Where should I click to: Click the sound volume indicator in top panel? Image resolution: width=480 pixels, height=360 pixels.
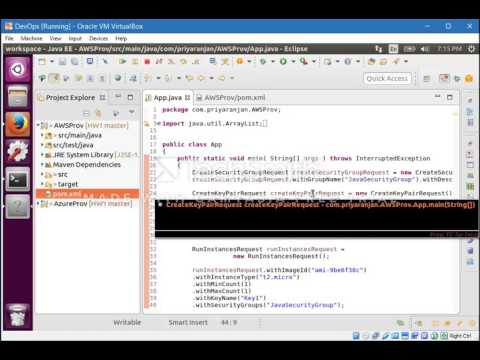coord(424,49)
